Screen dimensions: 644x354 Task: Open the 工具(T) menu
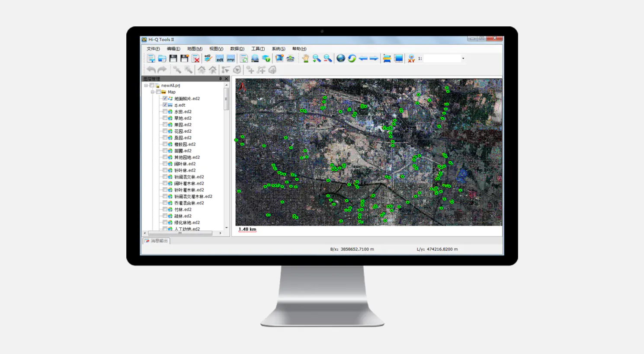coord(258,49)
